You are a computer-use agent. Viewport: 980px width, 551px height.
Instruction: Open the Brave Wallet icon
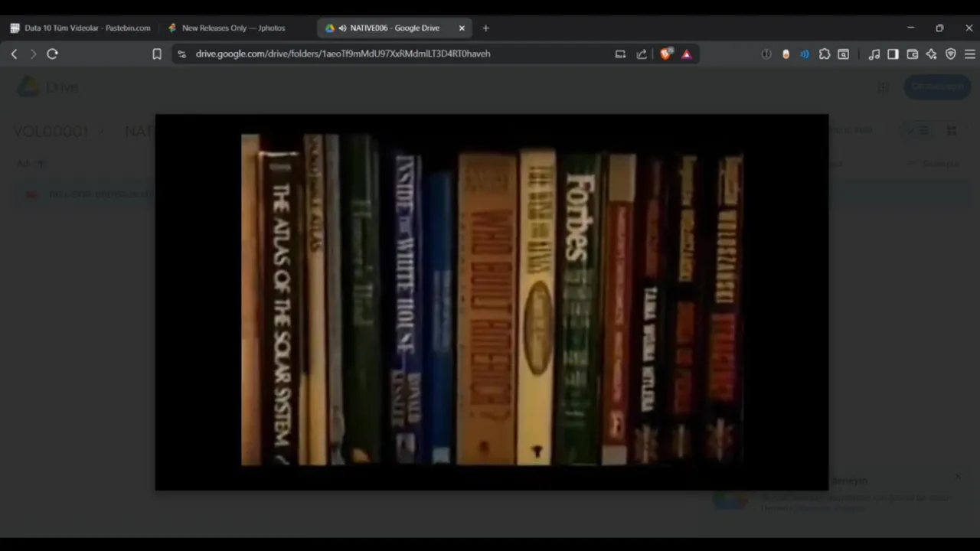tap(912, 54)
